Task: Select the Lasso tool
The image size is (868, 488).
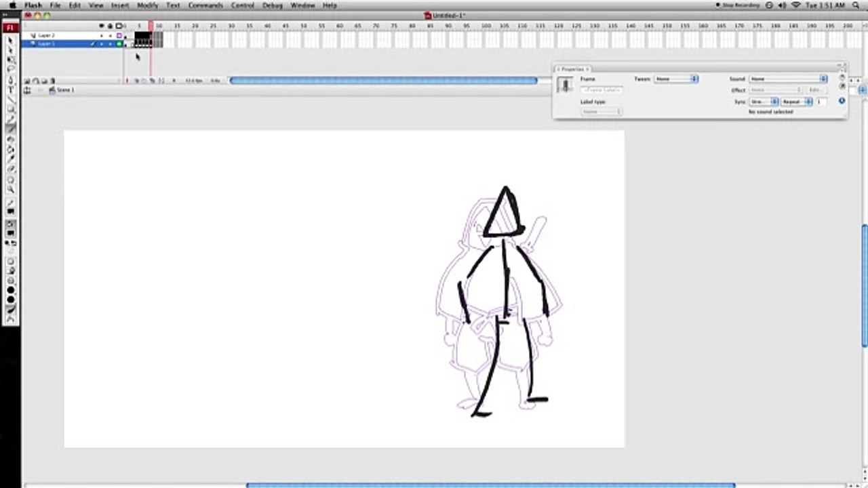Action: tap(10, 68)
